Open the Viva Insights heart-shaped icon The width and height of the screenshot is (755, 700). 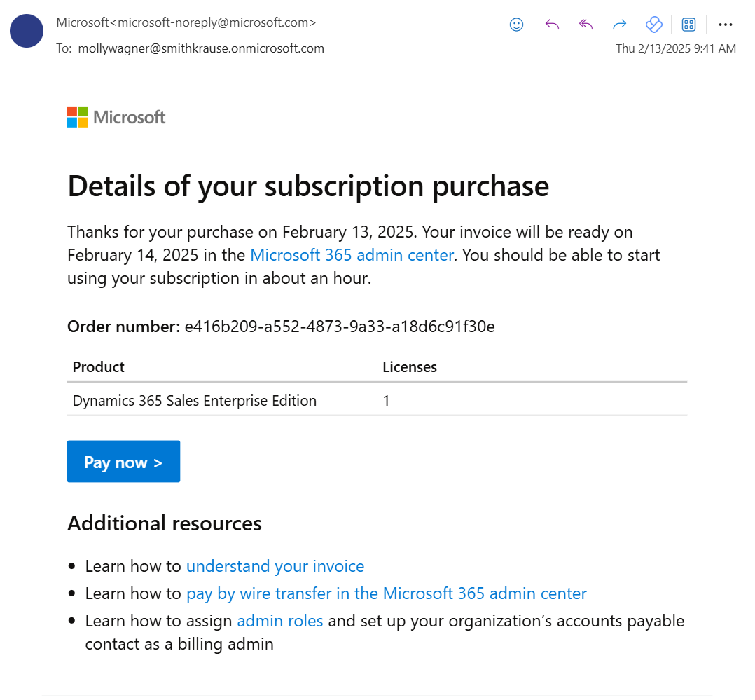(653, 25)
